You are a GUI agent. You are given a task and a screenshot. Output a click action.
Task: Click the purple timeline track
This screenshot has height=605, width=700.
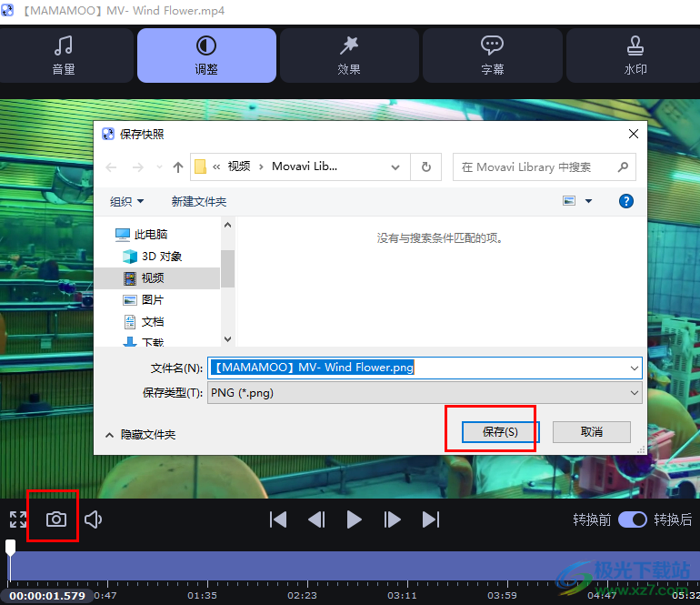[x=355, y=566]
